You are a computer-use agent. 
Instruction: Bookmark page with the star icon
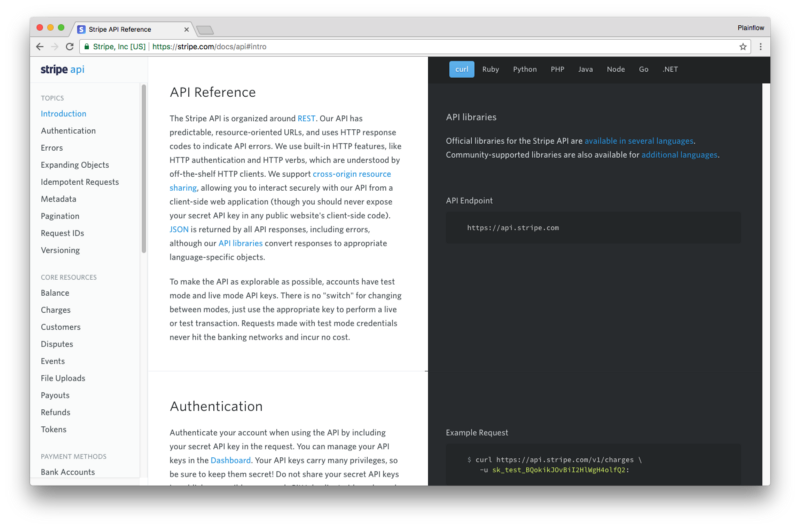click(743, 46)
